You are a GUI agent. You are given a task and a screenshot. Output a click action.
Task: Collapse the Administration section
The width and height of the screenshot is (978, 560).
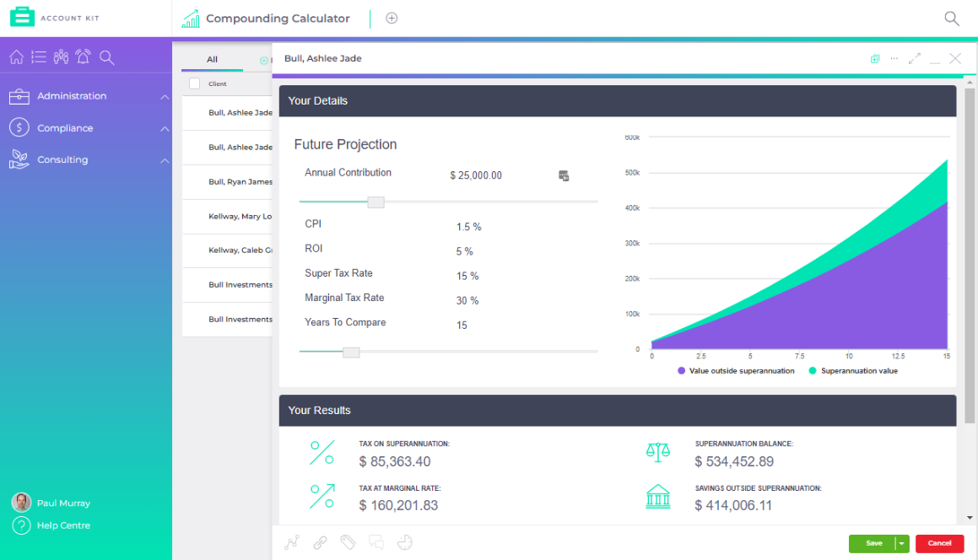(165, 96)
